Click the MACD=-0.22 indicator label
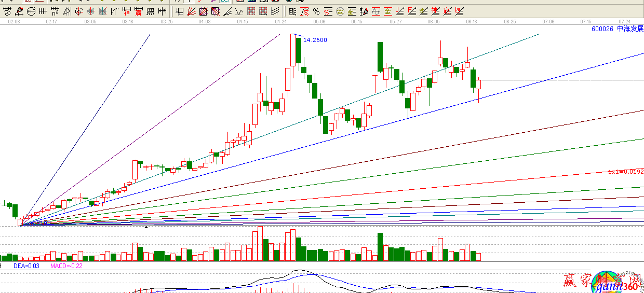This screenshot has width=644, height=293. 66,266
